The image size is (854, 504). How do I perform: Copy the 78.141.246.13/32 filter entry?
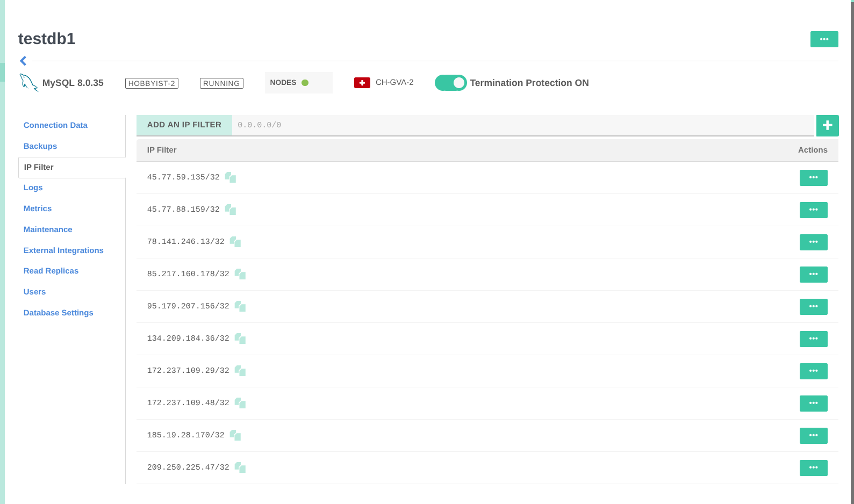(235, 242)
